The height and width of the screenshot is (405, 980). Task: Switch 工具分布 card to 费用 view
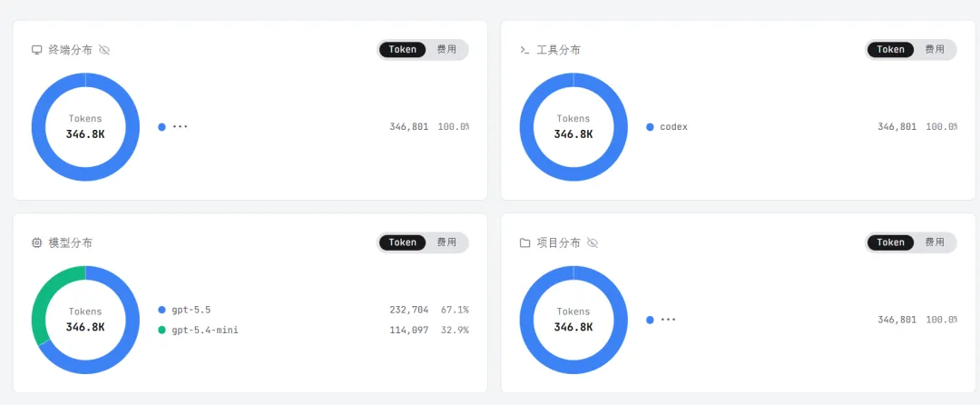pos(935,49)
